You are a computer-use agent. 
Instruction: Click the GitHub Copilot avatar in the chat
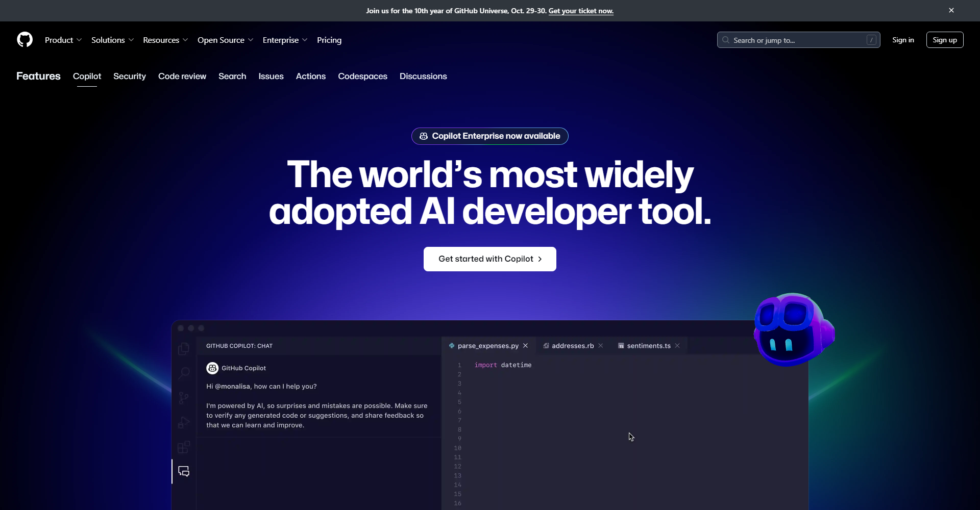[x=212, y=368]
